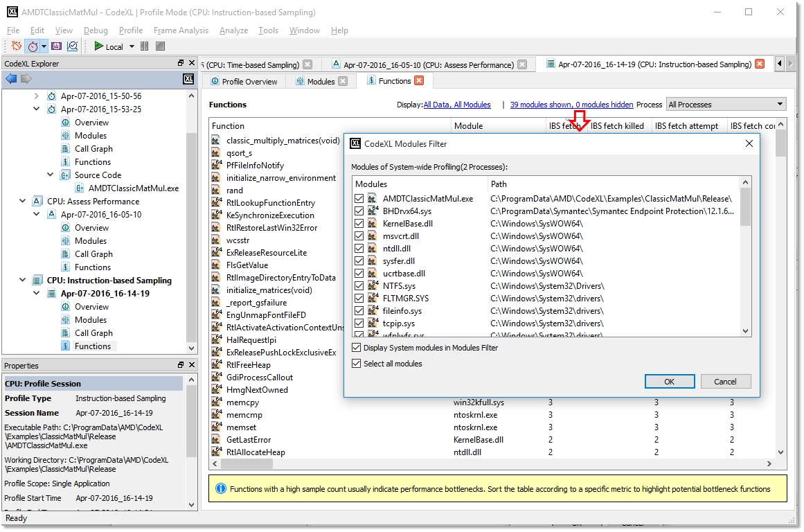Screen dimensions: 804x532
Task: Click the Functions table horizontal scrollbar thumb
Action: tap(247, 464)
